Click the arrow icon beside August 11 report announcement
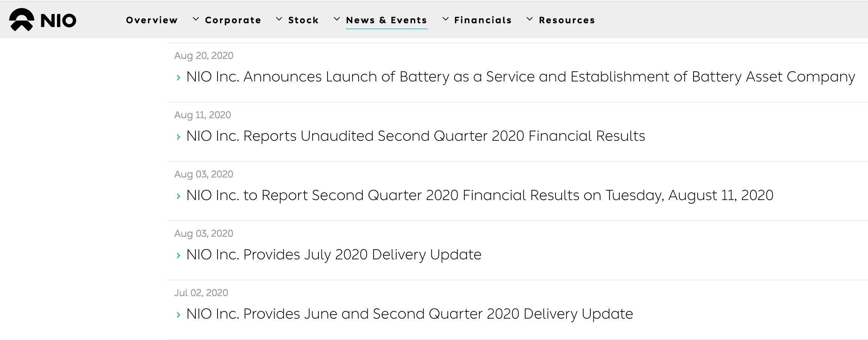Viewport: 868px width, 340px height. tap(179, 196)
